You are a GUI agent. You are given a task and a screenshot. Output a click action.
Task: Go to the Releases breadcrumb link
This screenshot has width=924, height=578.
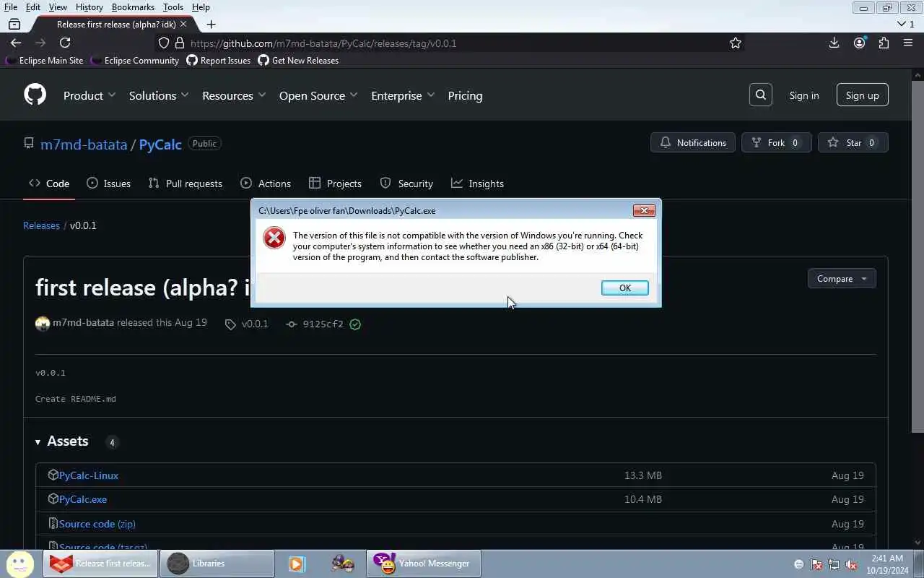tap(41, 225)
